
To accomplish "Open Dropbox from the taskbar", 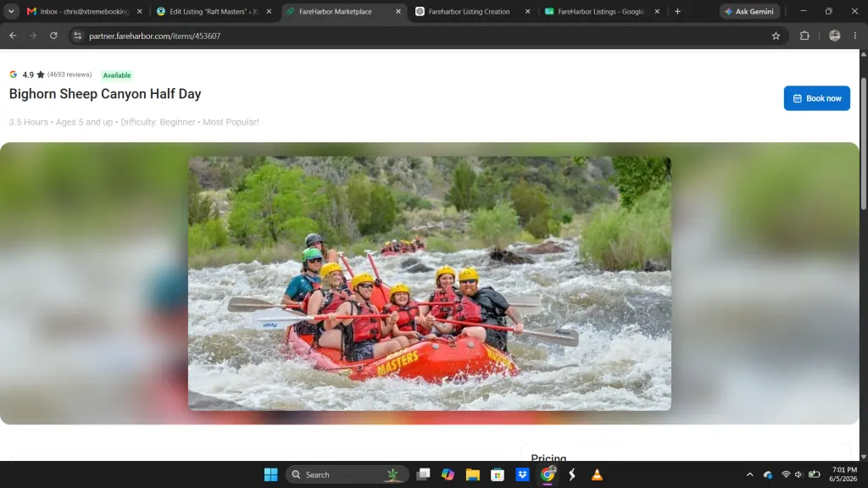I will [522, 474].
